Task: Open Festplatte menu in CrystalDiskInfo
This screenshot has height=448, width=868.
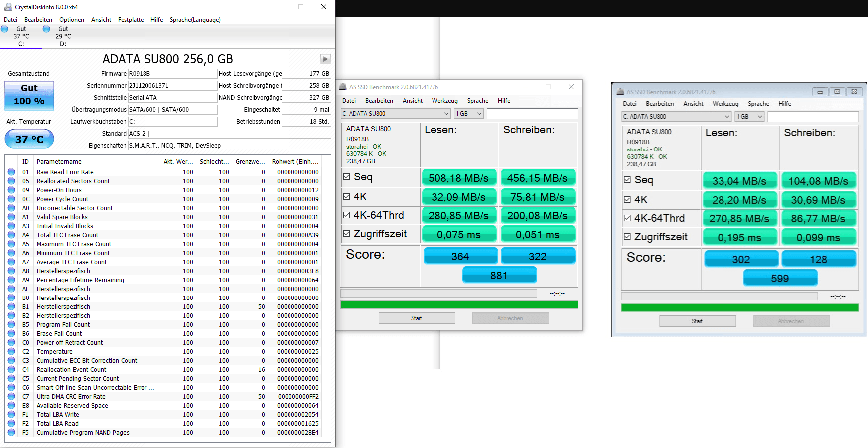Action: coord(131,20)
